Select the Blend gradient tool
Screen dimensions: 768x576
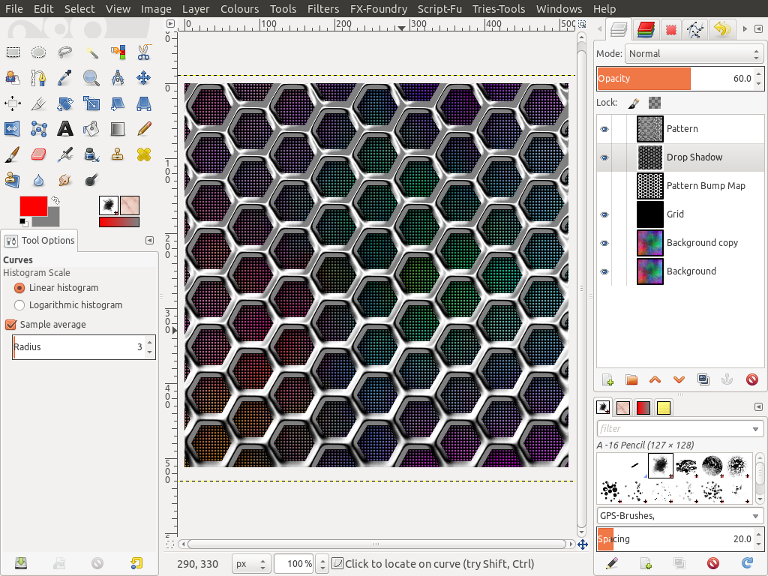click(118, 129)
